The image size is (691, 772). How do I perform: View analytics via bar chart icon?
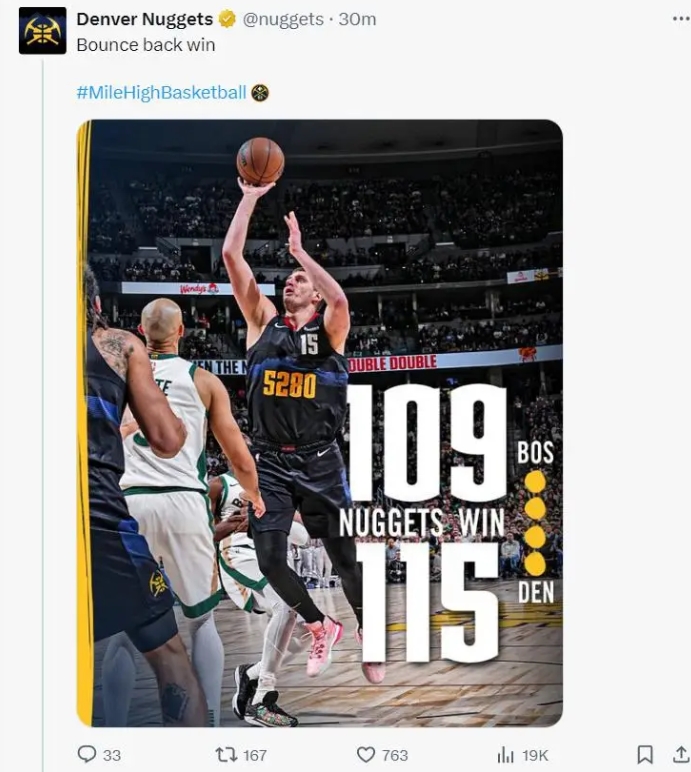pos(506,754)
